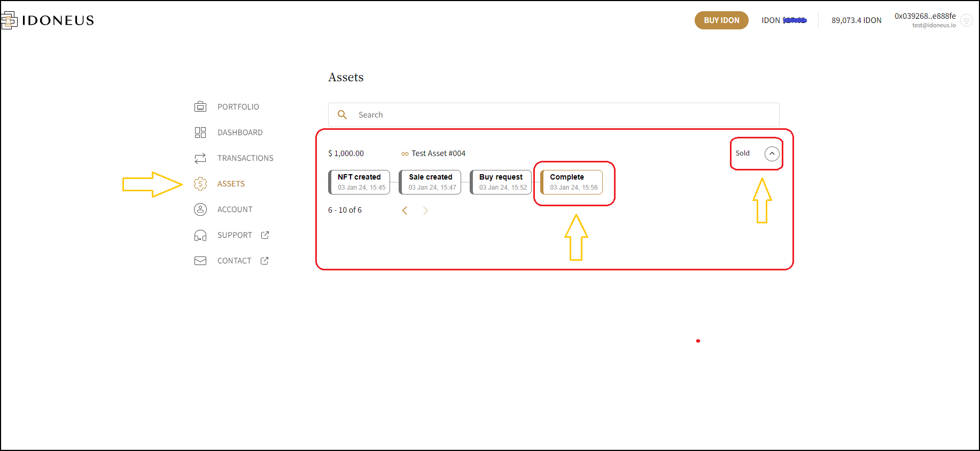The width and height of the screenshot is (980, 451).
Task: Open the Transactions menu item
Action: (x=245, y=158)
